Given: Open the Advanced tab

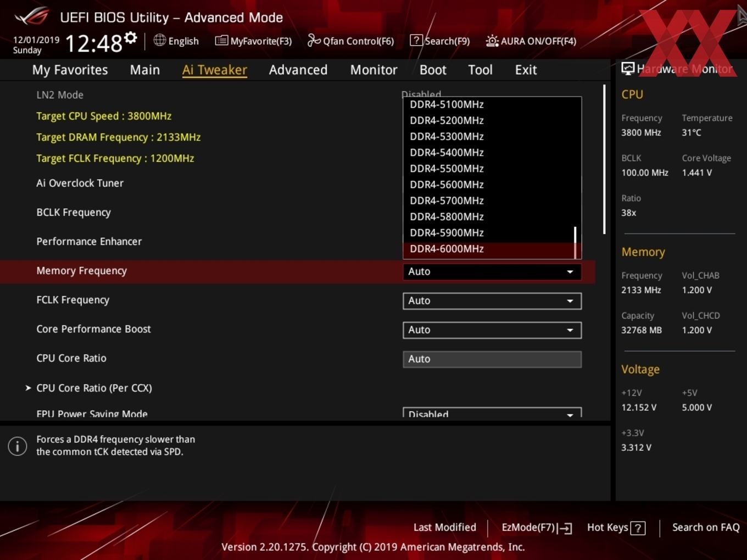Looking at the screenshot, I should tap(298, 70).
